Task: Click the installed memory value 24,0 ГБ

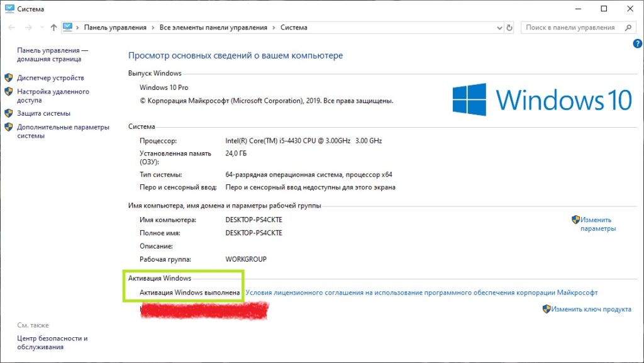Action: 236,154
